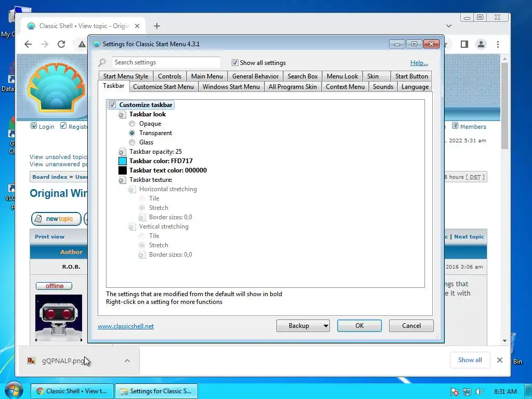Image resolution: width=532 pixels, height=399 pixels.
Task: Click Settings for Classic S... taskbar button
Action: point(156,391)
